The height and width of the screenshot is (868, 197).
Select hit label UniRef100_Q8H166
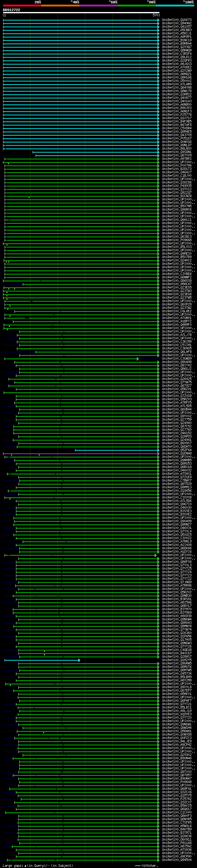pyautogui.click(x=176, y=78)
